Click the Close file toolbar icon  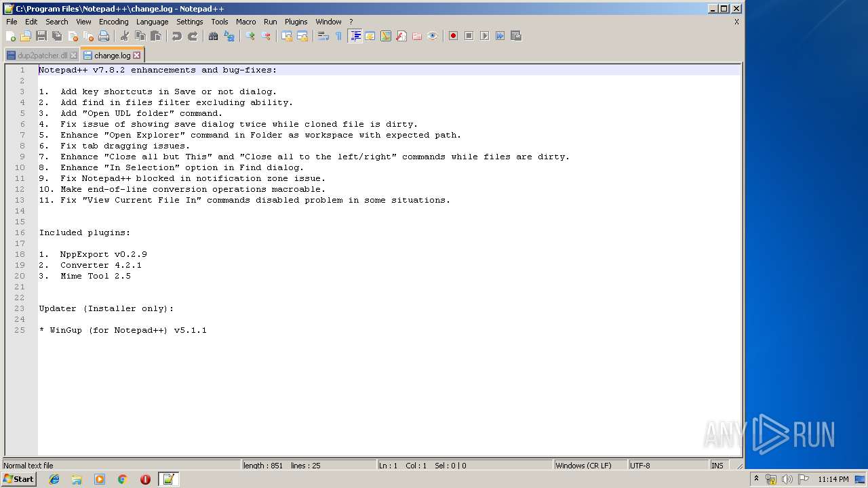pyautogui.click(x=73, y=36)
